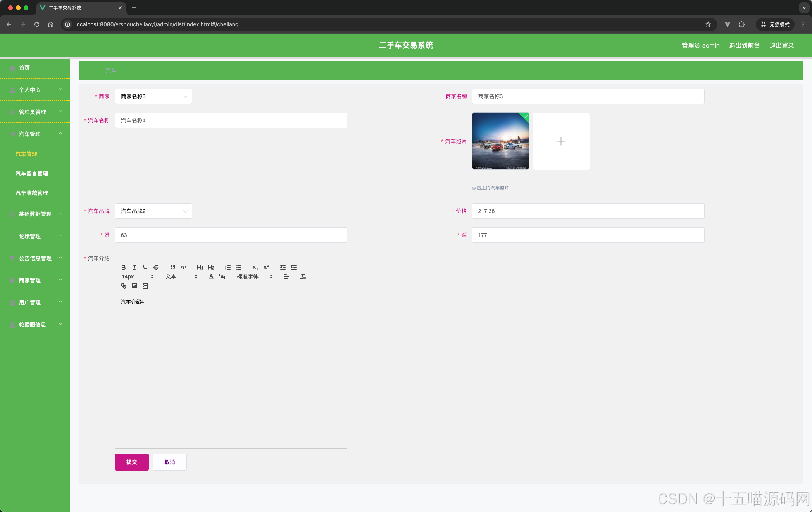
Task: Toggle italic formatting in editor toolbar
Action: [x=134, y=267]
